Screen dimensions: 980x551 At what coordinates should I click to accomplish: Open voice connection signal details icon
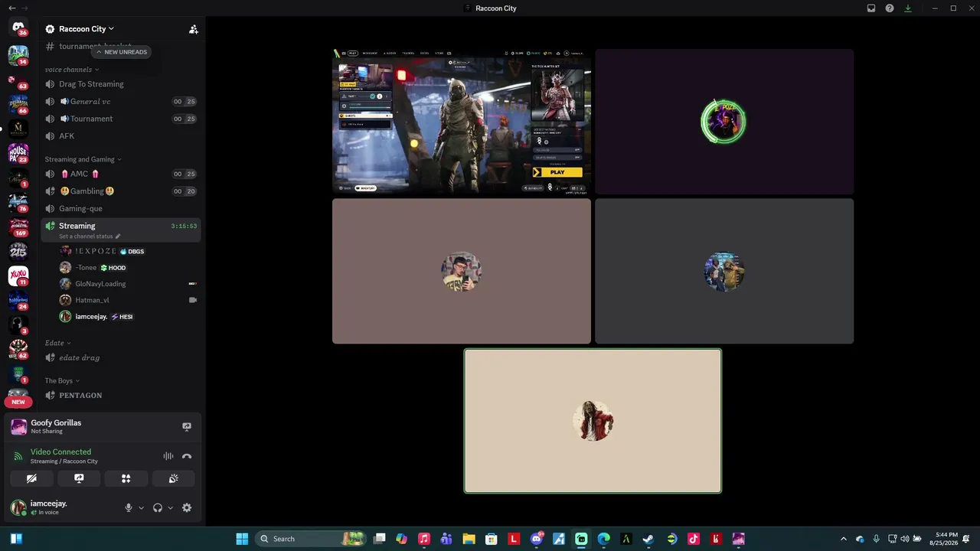pos(18,456)
